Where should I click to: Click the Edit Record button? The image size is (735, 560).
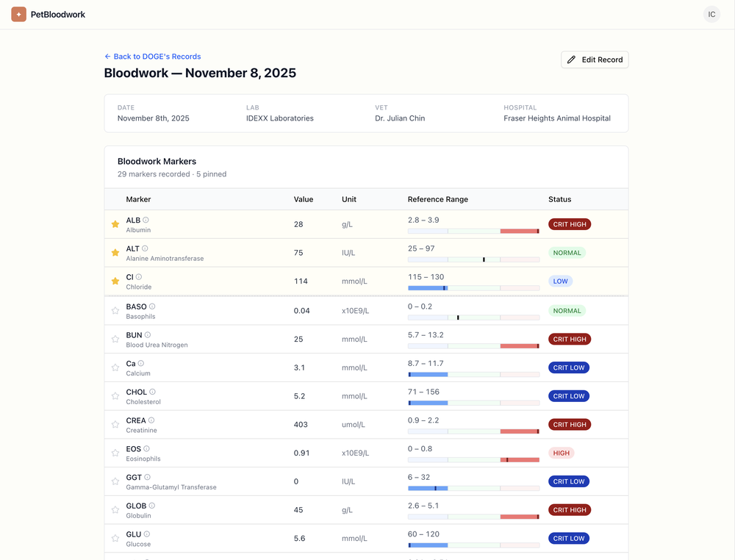tap(595, 60)
